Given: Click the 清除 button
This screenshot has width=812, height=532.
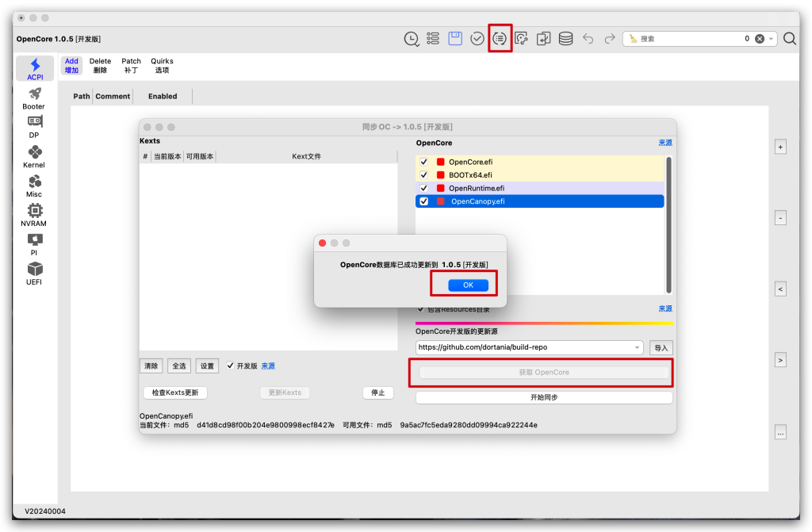Looking at the screenshot, I should [x=151, y=366].
